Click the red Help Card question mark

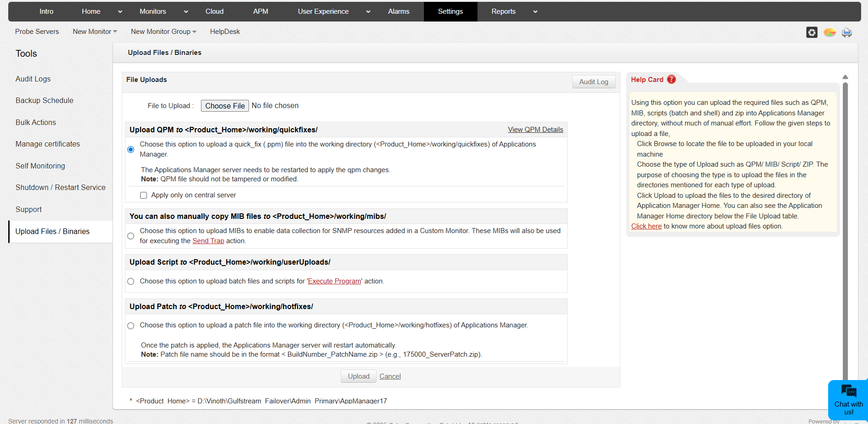(x=672, y=79)
